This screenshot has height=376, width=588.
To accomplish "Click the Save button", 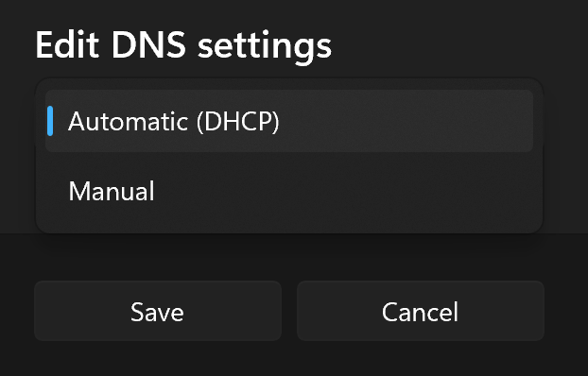I will tap(158, 311).
